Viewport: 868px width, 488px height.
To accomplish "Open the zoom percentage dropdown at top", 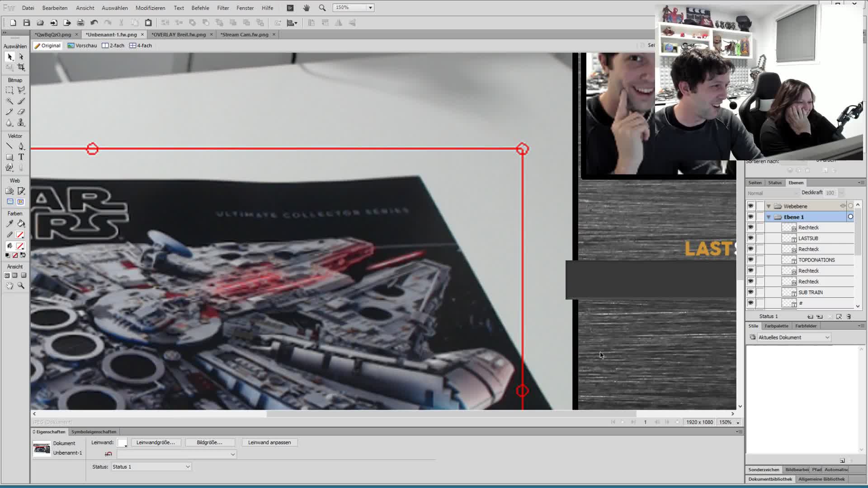I will click(x=370, y=8).
